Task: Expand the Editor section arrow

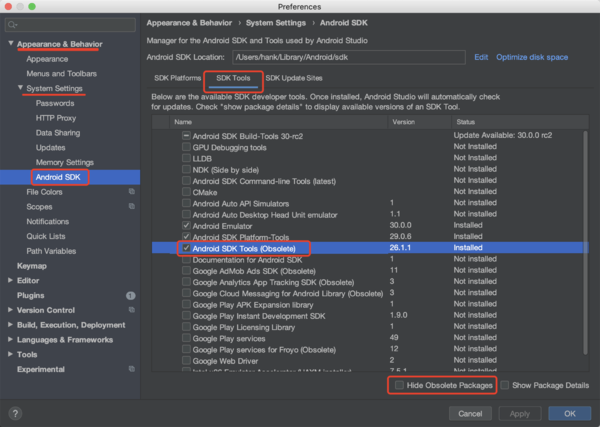Action: (x=10, y=280)
